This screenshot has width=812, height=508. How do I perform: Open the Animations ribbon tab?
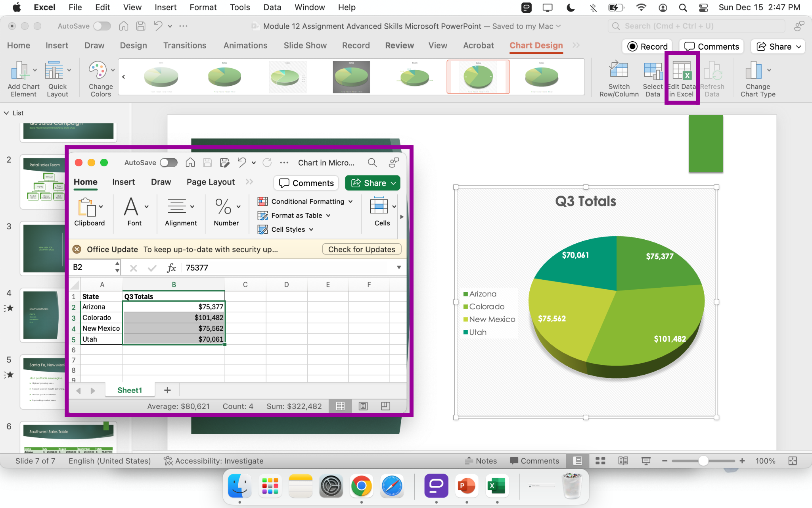[245, 46]
